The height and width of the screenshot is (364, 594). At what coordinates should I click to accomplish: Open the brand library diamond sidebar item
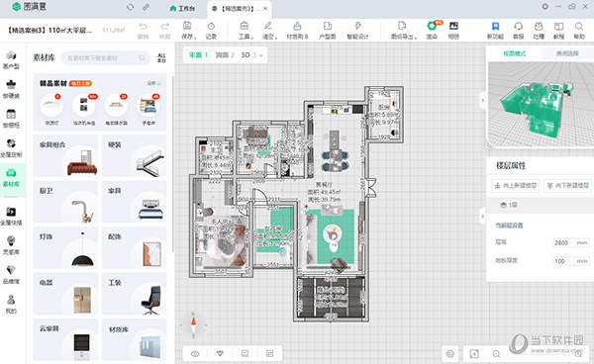11,275
